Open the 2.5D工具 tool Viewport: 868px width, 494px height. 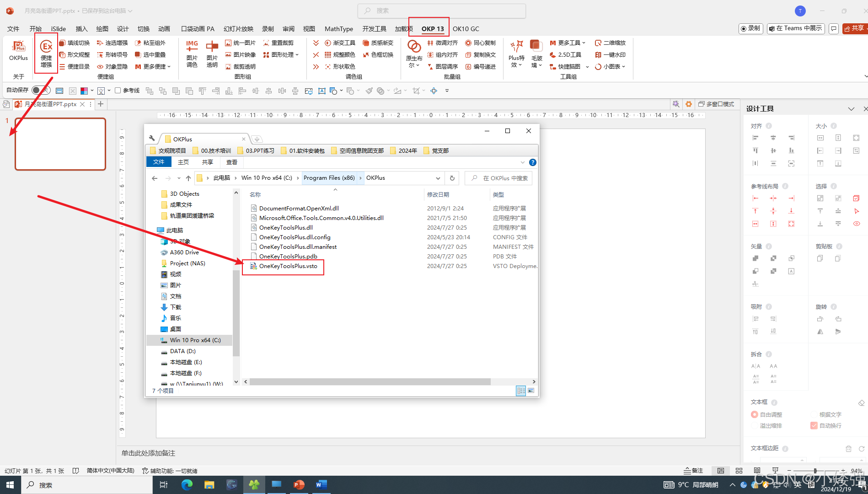pyautogui.click(x=565, y=55)
